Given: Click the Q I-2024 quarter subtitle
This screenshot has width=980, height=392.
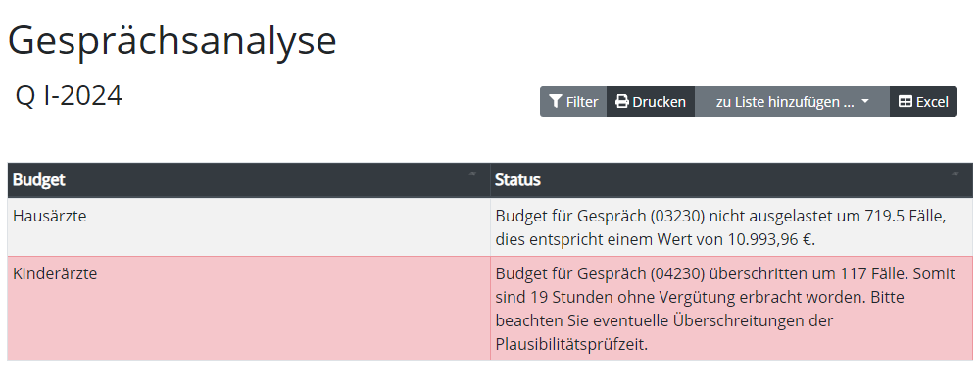Looking at the screenshot, I should (x=69, y=96).
